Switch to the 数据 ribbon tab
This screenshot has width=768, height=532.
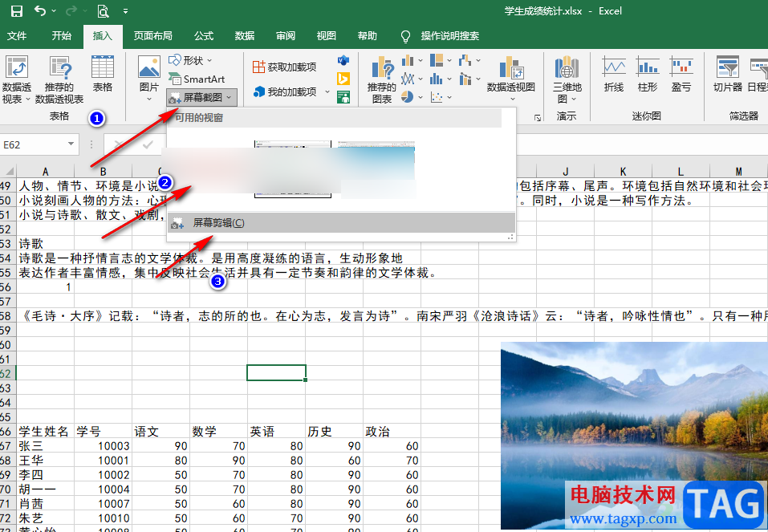245,36
